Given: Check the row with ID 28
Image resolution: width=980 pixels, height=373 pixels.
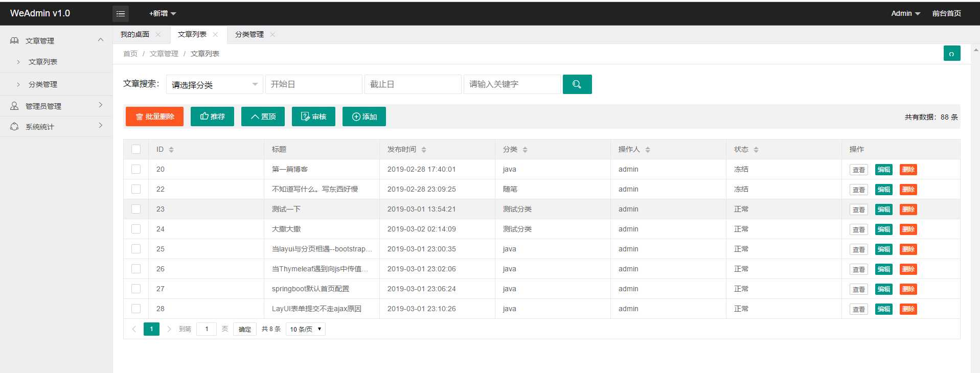Looking at the screenshot, I should tap(136, 309).
